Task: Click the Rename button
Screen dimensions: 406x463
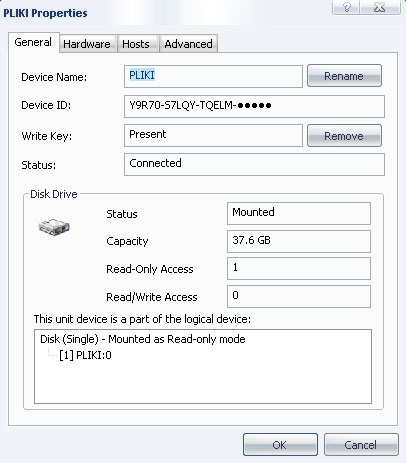Action: (344, 76)
